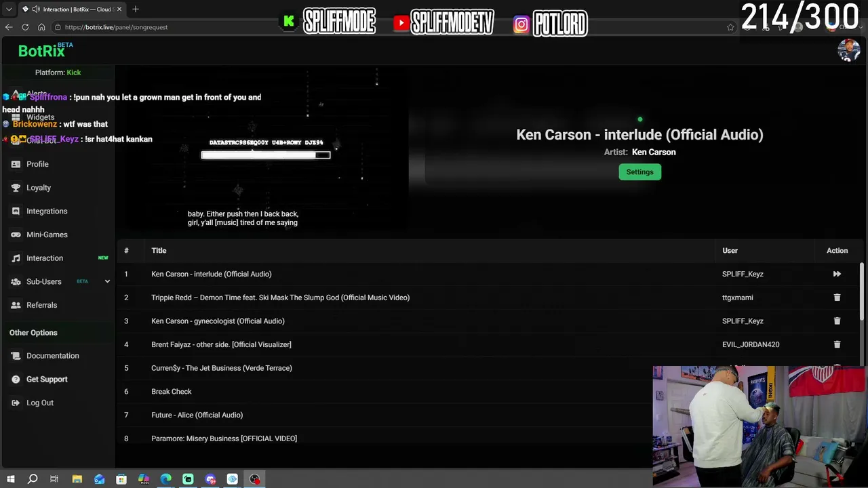Screen dimensions: 868x488
Task: Open Loyalty trophy icon in sidebar
Action: coord(16,188)
